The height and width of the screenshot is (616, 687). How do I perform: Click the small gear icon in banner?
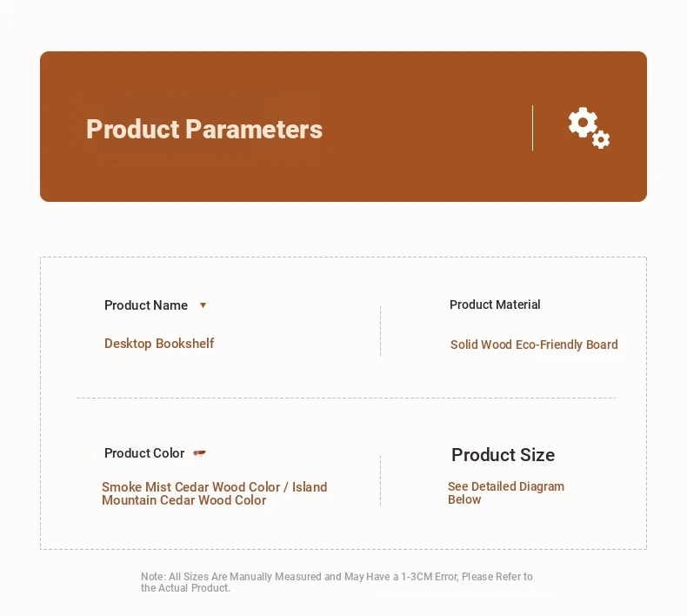tap(601, 139)
